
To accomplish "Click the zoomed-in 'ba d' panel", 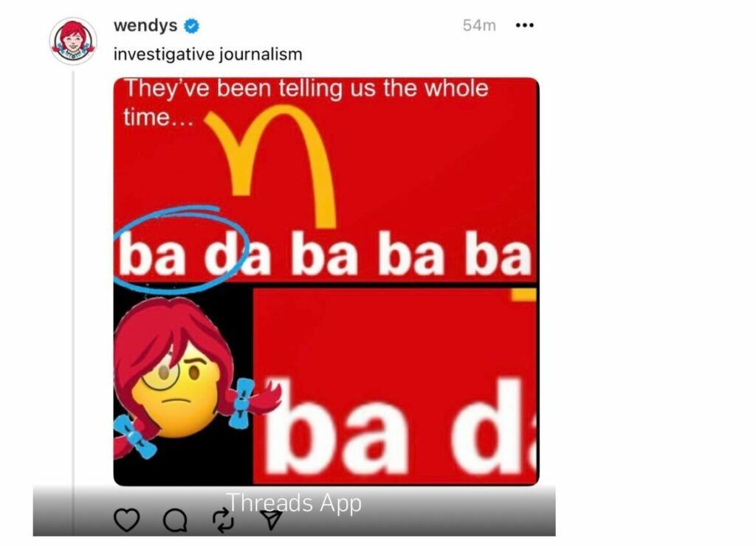I will click(396, 387).
